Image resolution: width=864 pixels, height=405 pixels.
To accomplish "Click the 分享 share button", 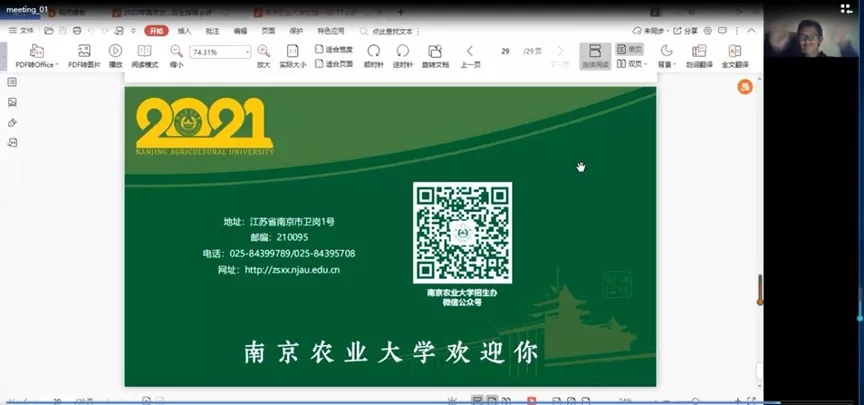I will point(686,31).
